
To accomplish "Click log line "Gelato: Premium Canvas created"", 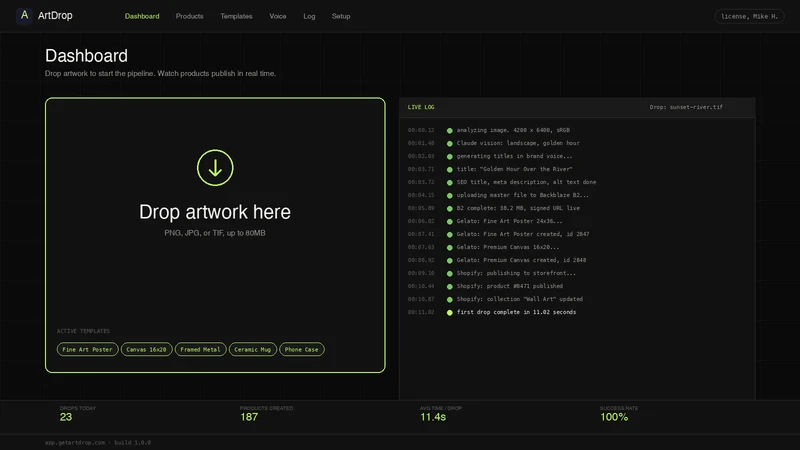I will tap(521, 260).
